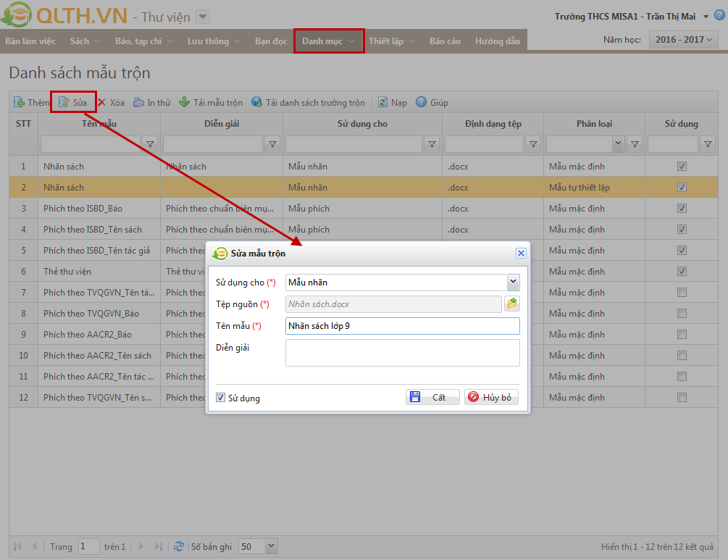Click the Sửa edit toolbar button
The image size is (728, 560).
pyautogui.click(x=73, y=102)
